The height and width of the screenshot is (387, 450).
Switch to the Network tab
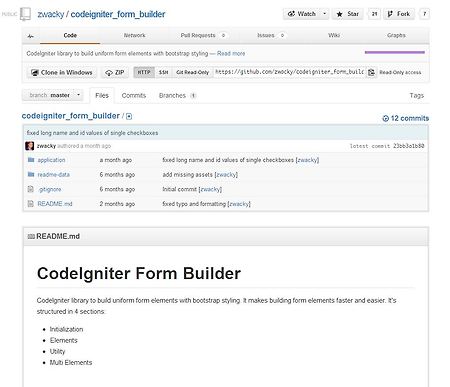coord(135,35)
